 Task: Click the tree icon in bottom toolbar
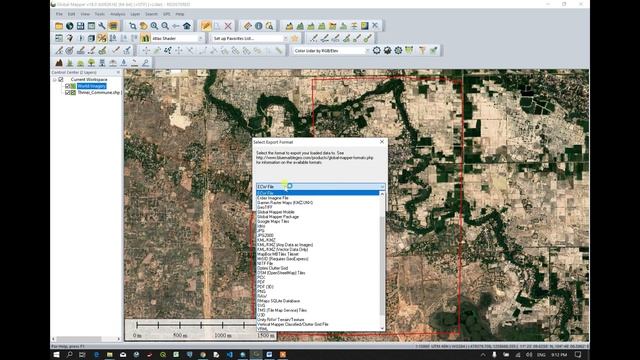coord(91,63)
